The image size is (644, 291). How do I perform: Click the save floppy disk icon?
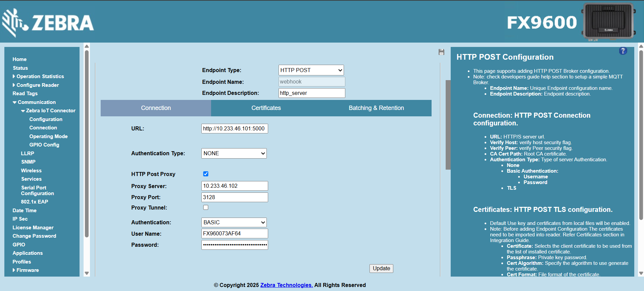pyautogui.click(x=441, y=52)
